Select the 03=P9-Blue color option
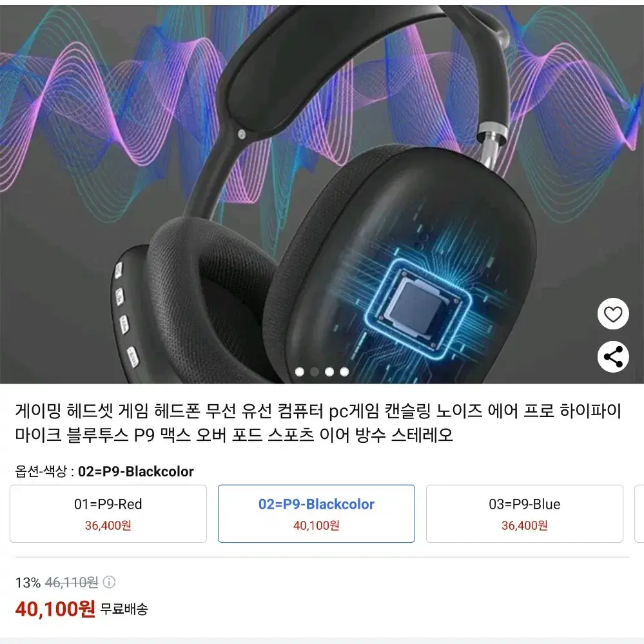 coord(525,514)
